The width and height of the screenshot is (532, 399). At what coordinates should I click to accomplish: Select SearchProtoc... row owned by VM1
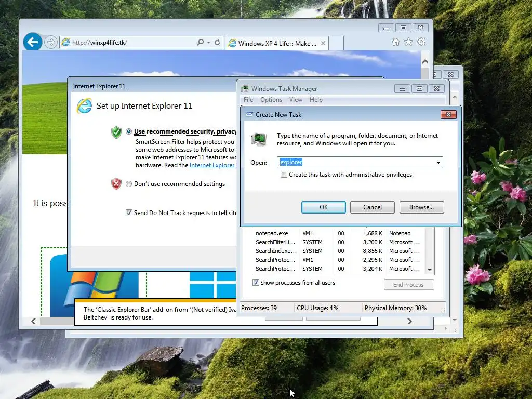(339, 260)
